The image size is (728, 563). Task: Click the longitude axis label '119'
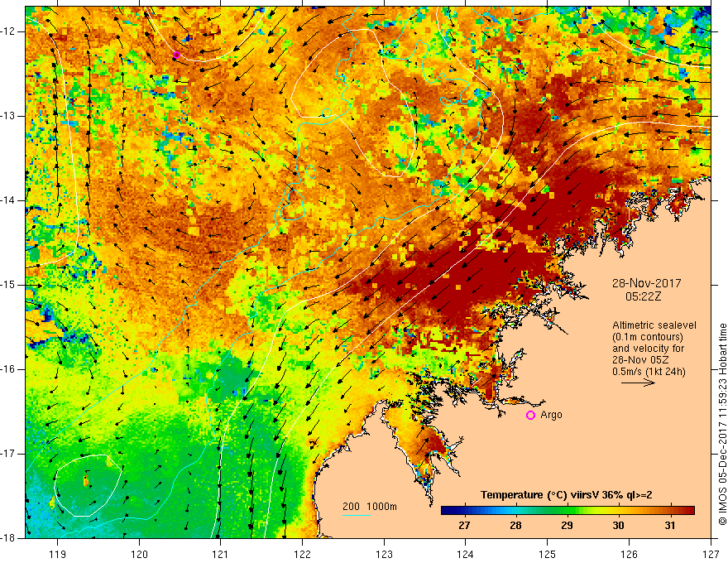click(58, 554)
